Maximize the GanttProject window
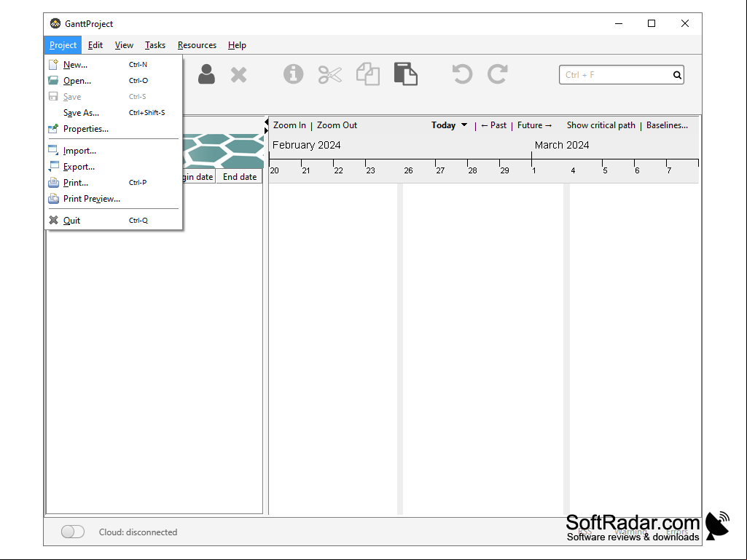The height and width of the screenshot is (560, 747). (652, 23)
